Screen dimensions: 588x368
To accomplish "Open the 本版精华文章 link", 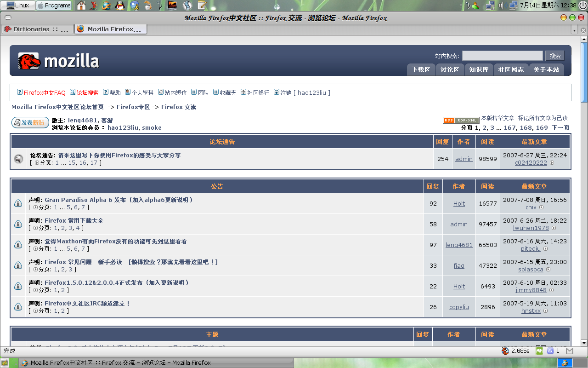I will click(x=498, y=118).
